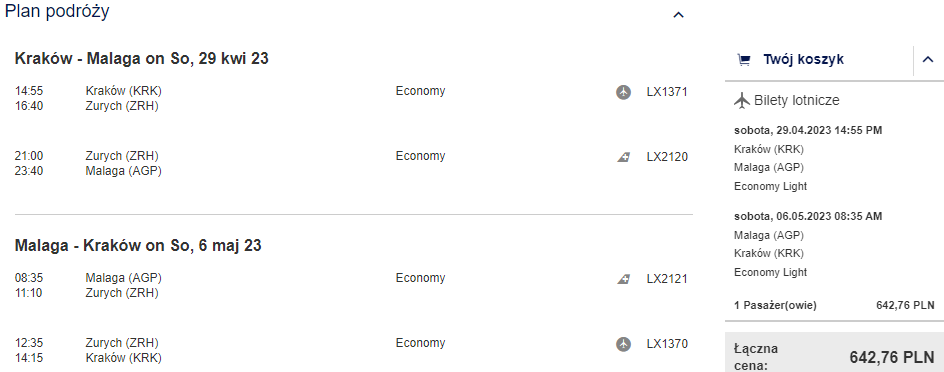Click the Swiss tail icon for LX2121

tap(623, 279)
